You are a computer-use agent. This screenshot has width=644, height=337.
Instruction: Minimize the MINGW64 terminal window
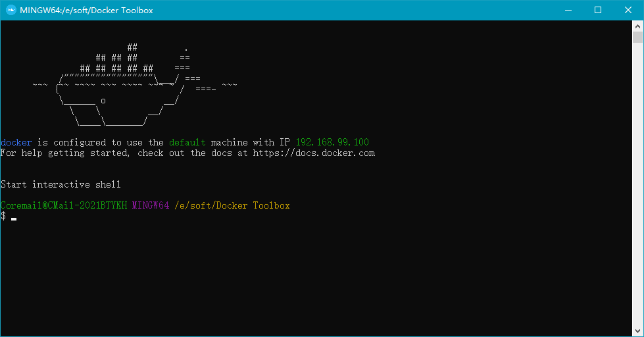568,11
